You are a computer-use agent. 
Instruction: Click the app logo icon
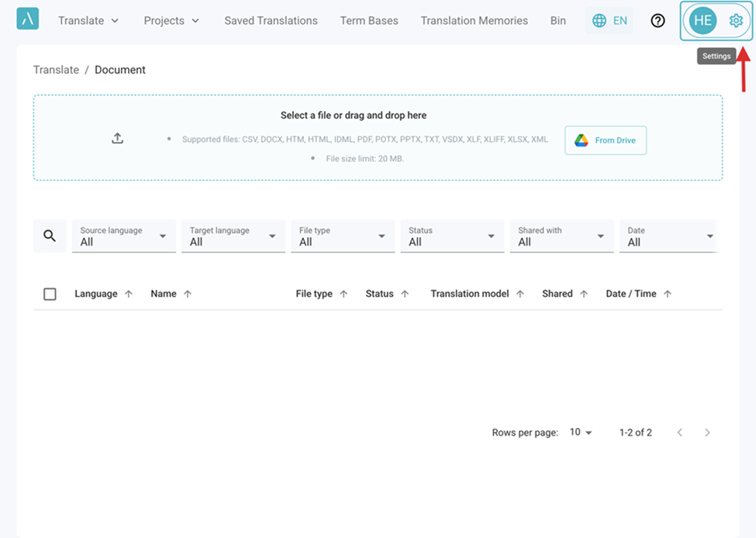(27, 19)
